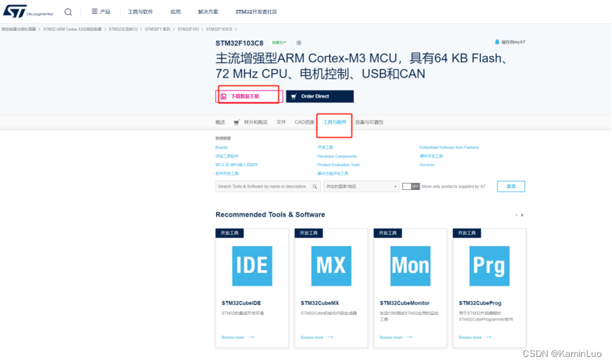Open the 应用 navigation menu
Screen dimensions: 612x364
tap(175, 12)
